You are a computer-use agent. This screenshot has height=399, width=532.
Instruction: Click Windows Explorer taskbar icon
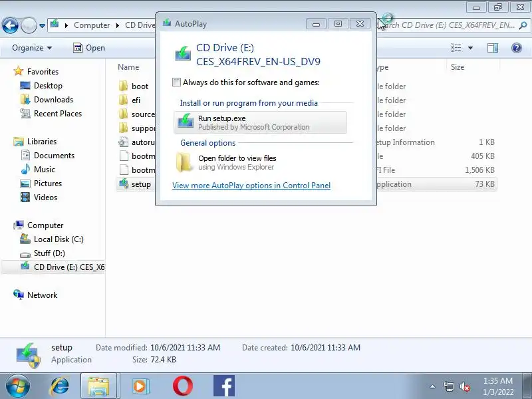(98, 386)
